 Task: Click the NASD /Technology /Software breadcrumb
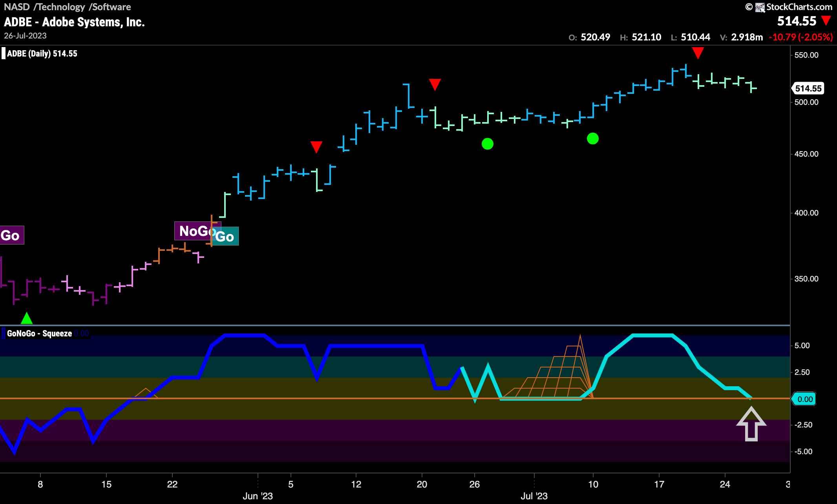[x=67, y=7]
